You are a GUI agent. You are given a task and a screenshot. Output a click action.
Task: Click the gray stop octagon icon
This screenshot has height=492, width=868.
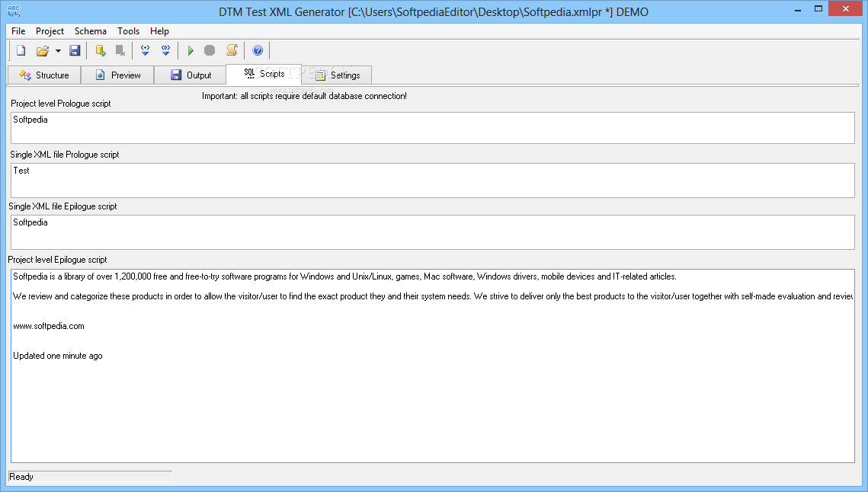coord(210,51)
